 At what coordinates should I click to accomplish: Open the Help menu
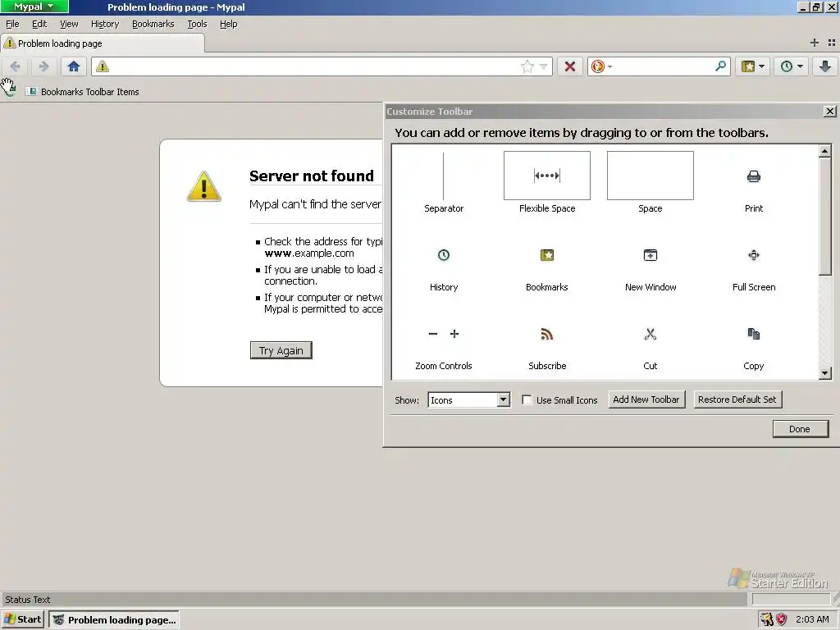tap(228, 24)
